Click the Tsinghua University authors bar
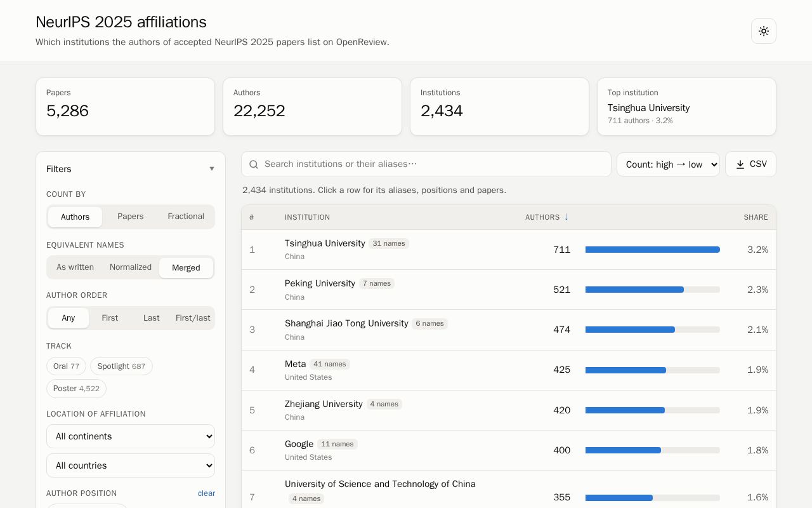The image size is (812, 508). click(653, 250)
